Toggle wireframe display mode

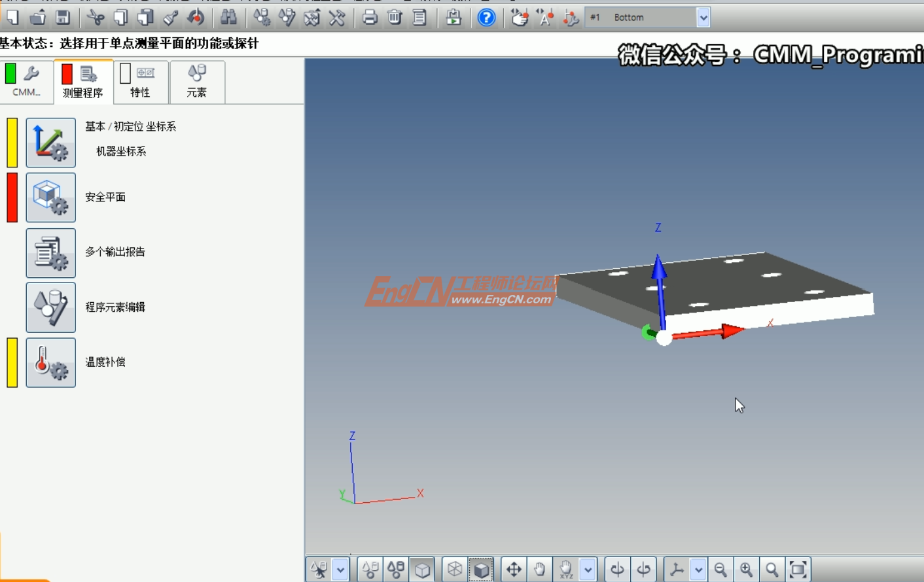(455, 570)
